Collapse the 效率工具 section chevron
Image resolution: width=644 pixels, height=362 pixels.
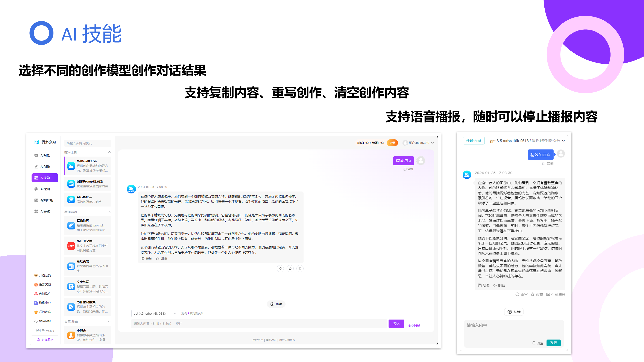coord(109,152)
